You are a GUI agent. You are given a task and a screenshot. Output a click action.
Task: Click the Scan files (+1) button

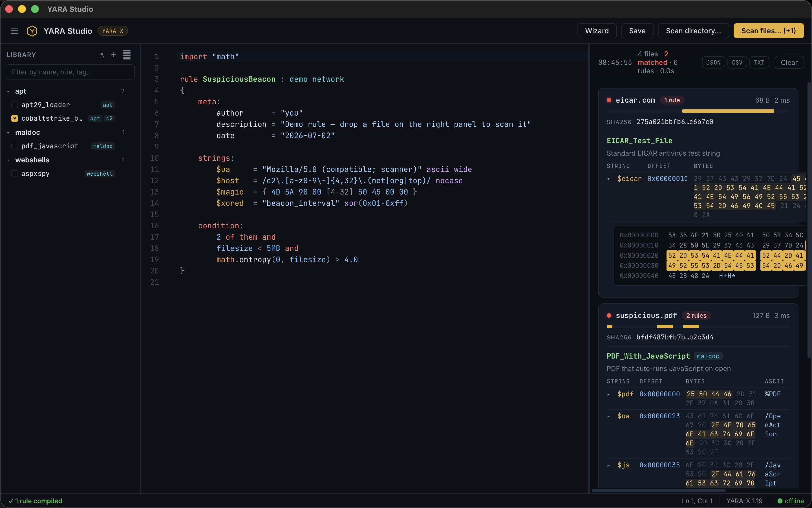[768, 31]
